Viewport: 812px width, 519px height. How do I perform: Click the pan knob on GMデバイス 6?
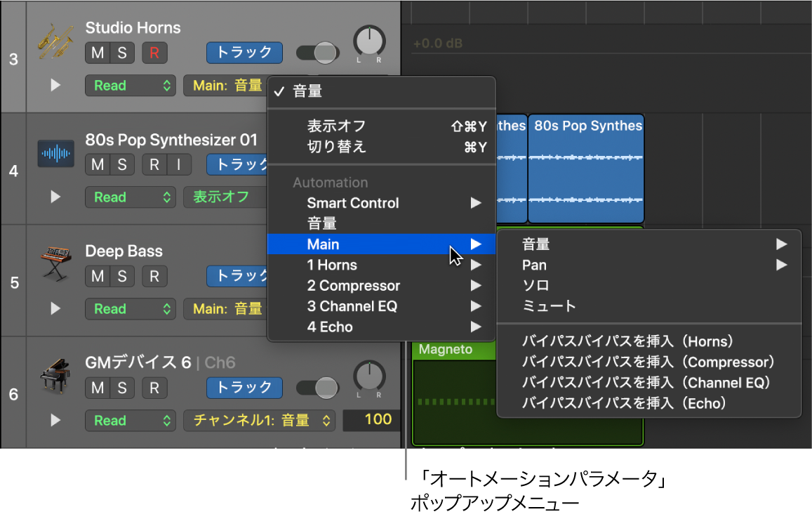pos(368,376)
